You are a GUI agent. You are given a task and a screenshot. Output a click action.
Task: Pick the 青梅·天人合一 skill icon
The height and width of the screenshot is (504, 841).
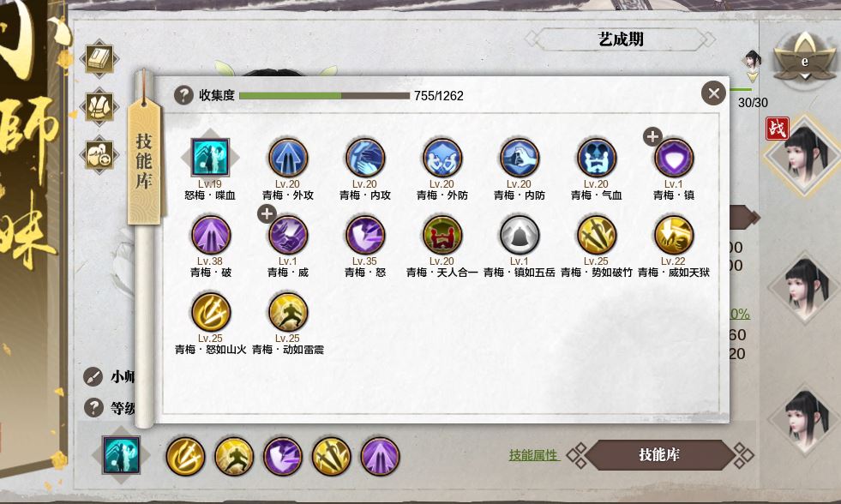[442, 235]
